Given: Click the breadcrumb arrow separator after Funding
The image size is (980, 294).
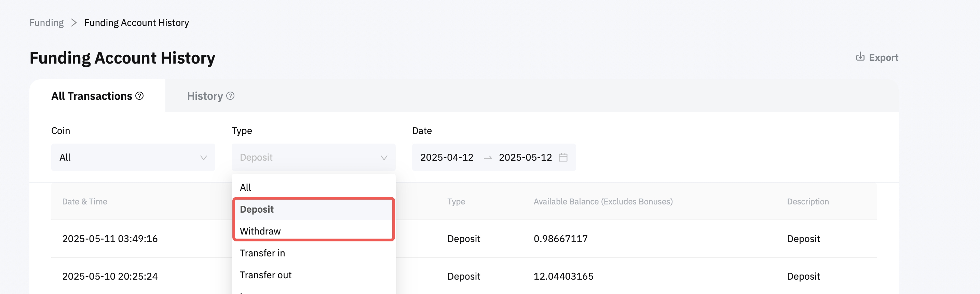Looking at the screenshot, I should [74, 23].
